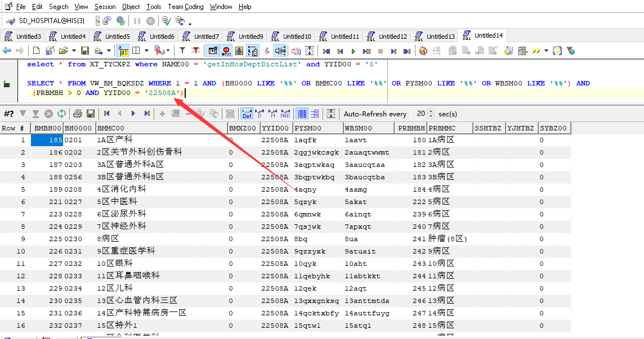
Task: Open the Team Coding menu
Action: [186, 7]
